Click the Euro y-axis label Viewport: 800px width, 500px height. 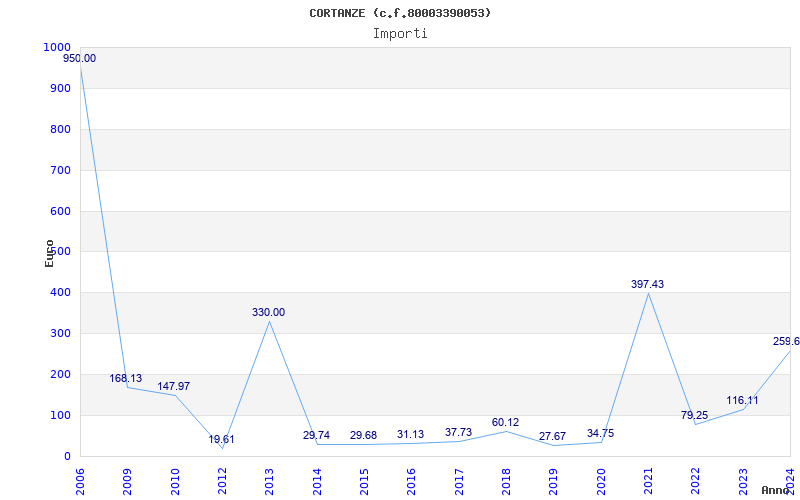pos(49,253)
